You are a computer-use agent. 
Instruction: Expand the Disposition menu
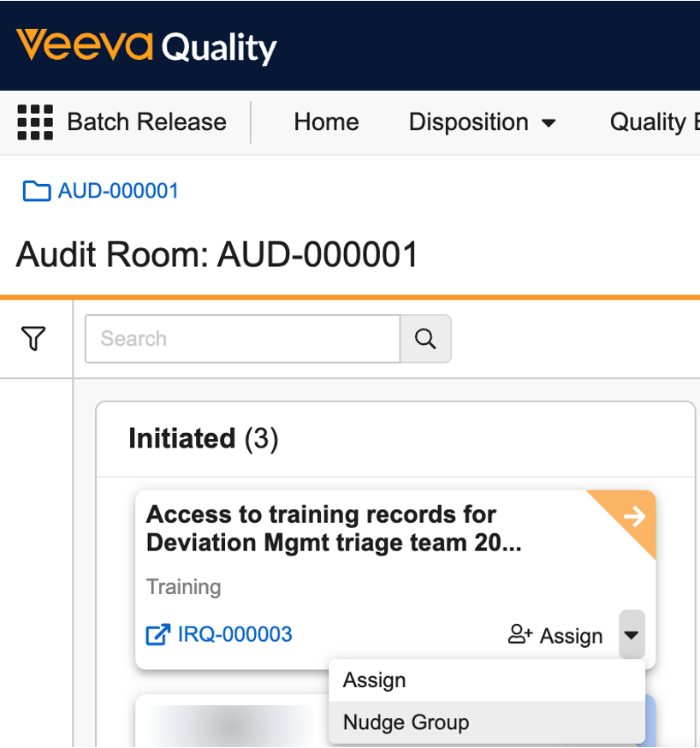[x=482, y=122]
